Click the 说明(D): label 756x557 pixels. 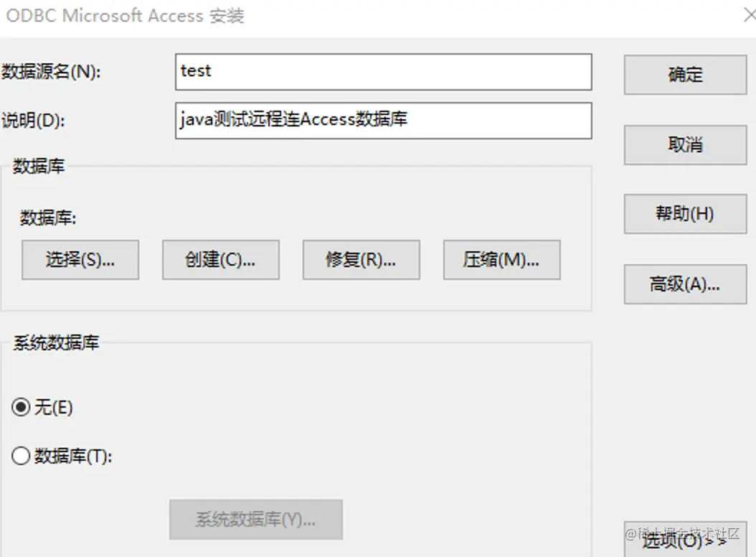click(x=33, y=120)
